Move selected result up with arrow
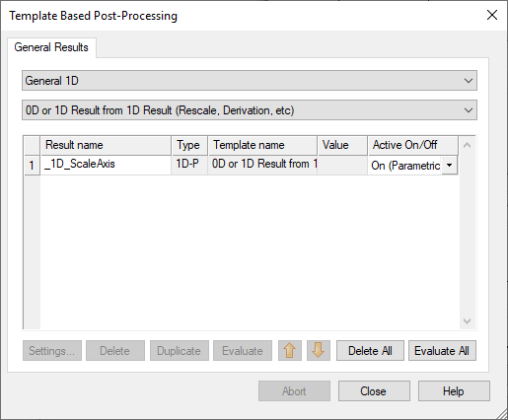Viewport: 508px width, 420px height. [290, 351]
